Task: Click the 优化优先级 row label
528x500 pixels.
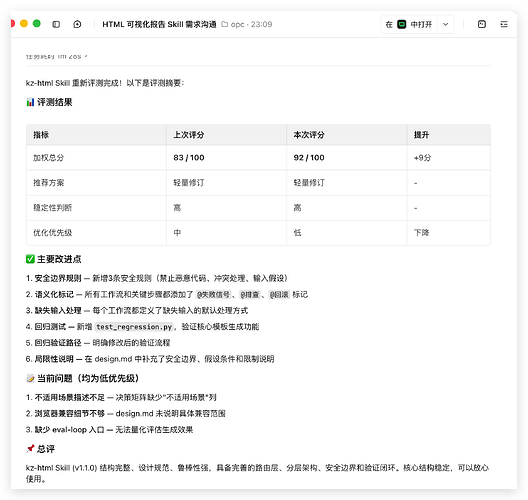Action: coord(53,232)
